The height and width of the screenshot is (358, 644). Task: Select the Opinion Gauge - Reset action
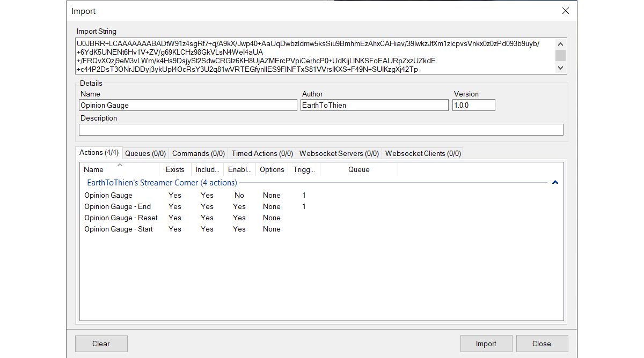click(121, 218)
